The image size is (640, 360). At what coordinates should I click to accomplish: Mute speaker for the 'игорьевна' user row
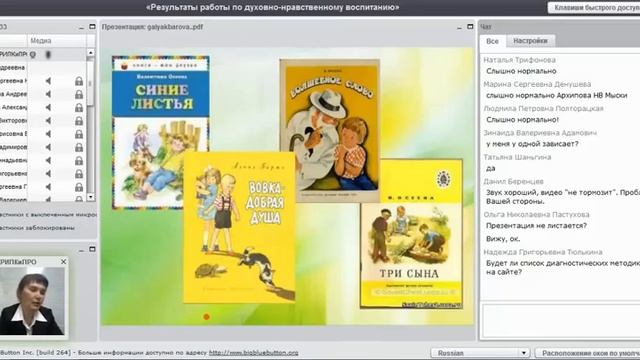[48, 173]
